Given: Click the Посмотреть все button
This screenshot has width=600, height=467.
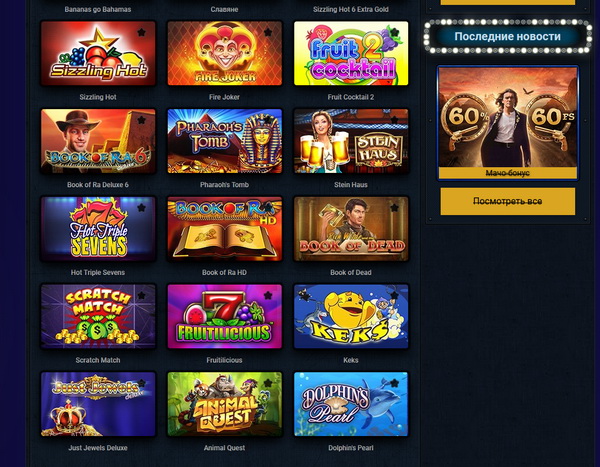Looking at the screenshot, I should tap(507, 201).
